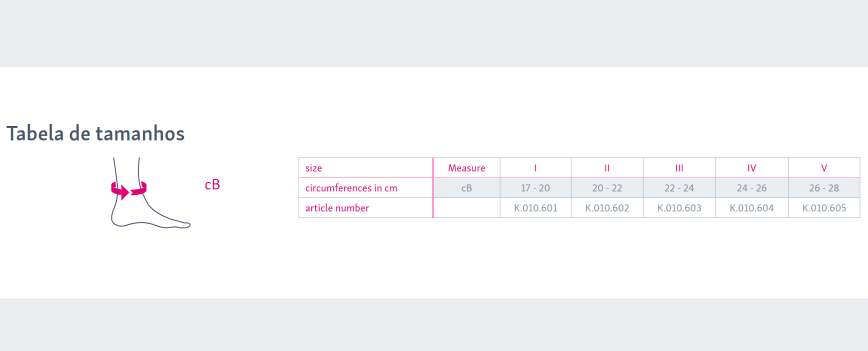This screenshot has height=351, width=868.
Task: Click the 17 - 20 circumference cell
Action: pyautogui.click(x=536, y=188)
